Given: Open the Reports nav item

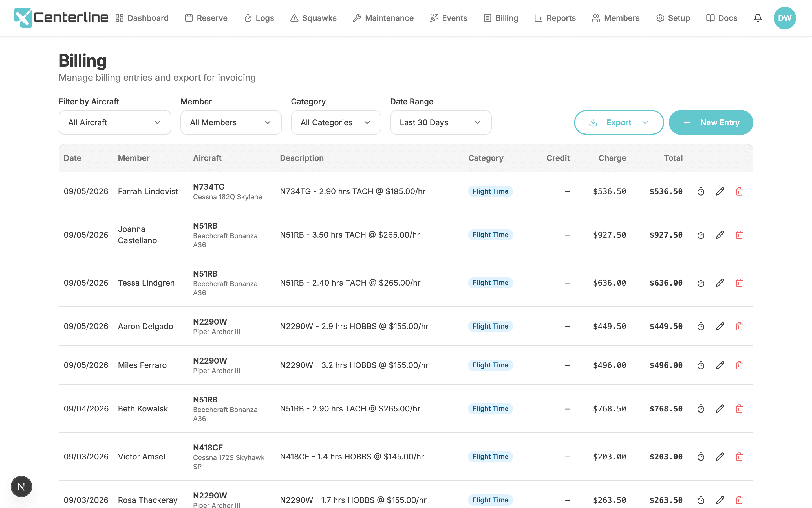Looking at the screenshot, I should coord(555,18).
